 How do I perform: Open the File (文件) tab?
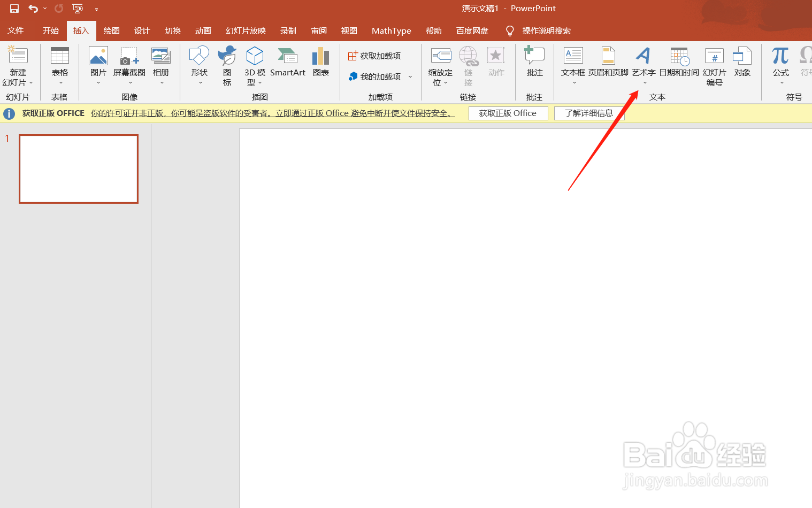click(x=16, y=30)
